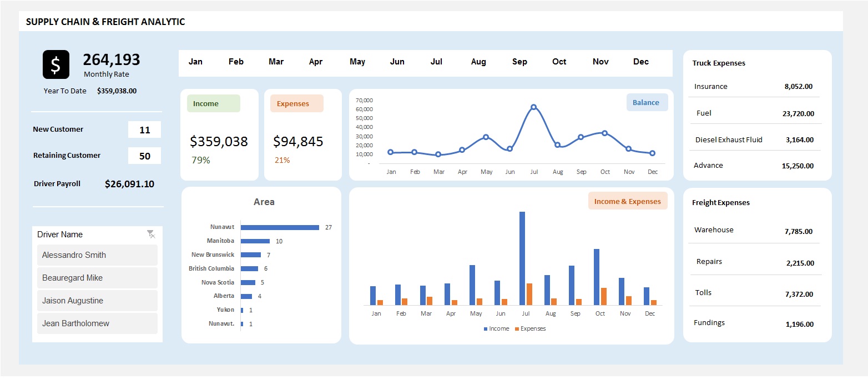Screen dimensions: 868x379
Task: Select the Jan month tab
Action: [195, 62]
